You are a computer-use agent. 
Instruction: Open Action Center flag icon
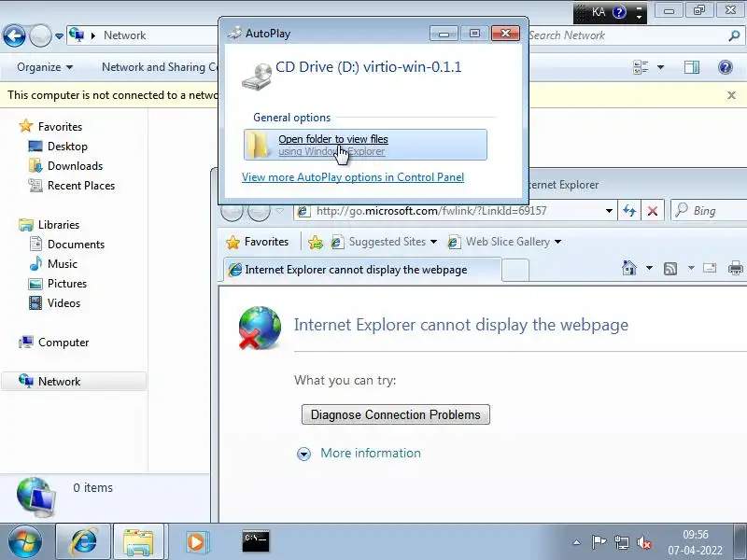(x=599, y=542)
